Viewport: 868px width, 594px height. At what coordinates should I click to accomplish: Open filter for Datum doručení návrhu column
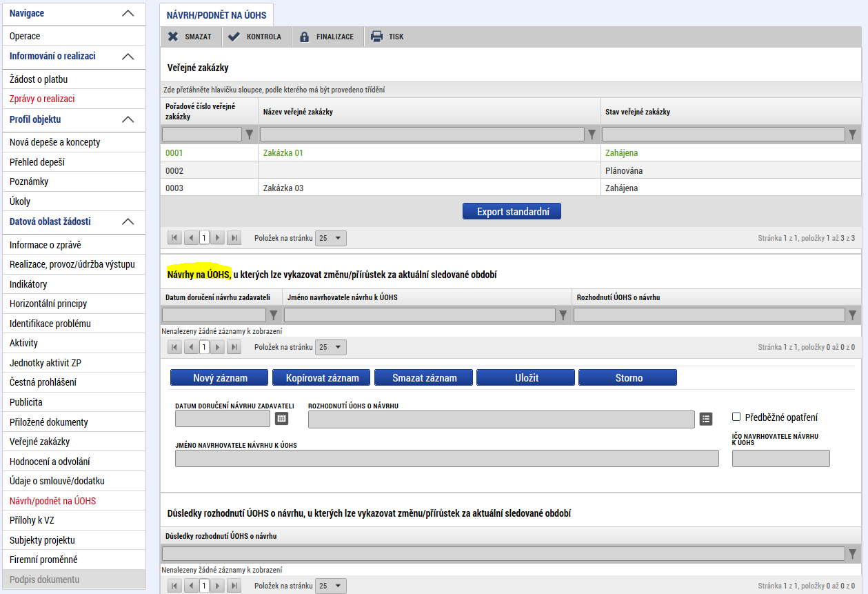click(274, 315)
